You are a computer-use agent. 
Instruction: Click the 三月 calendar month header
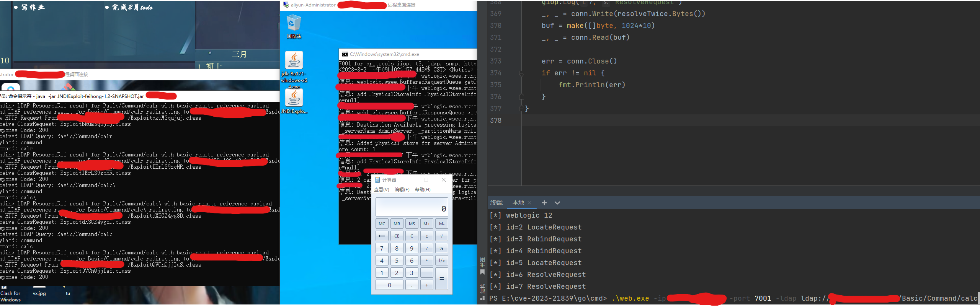tap(239, 54)
